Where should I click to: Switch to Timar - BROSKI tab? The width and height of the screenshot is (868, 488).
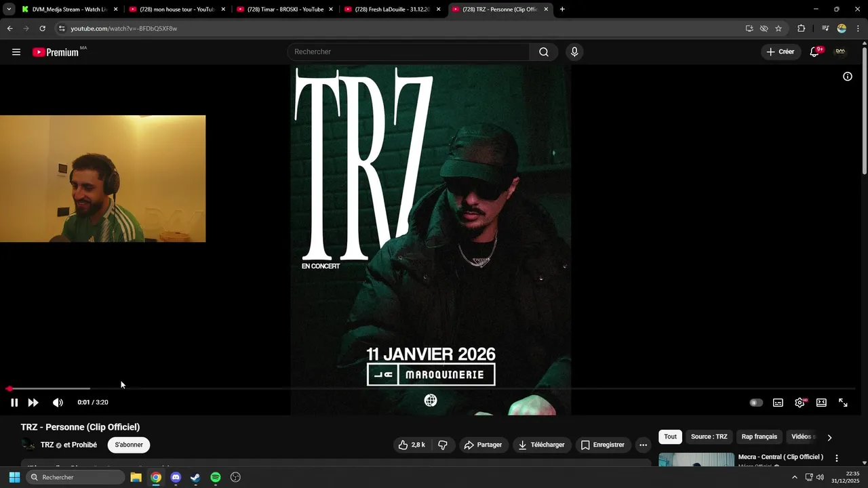point(283,9)
